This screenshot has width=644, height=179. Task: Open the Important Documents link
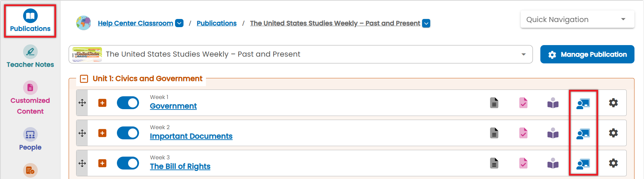point(191,136)
